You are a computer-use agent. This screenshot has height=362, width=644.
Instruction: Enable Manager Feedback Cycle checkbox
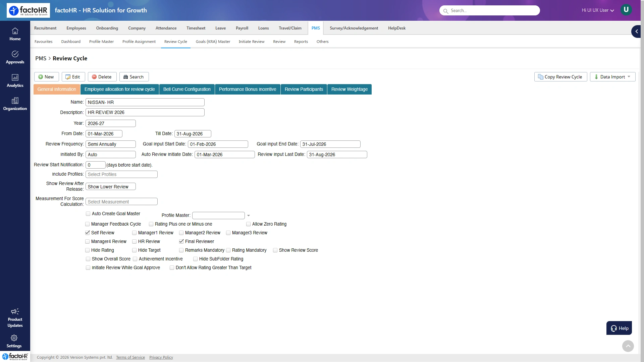[x=88, y=224]
